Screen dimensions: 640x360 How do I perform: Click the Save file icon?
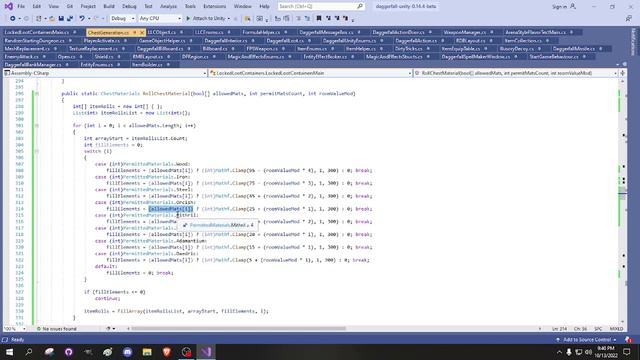pyautogui.click(x=61, y=19)
